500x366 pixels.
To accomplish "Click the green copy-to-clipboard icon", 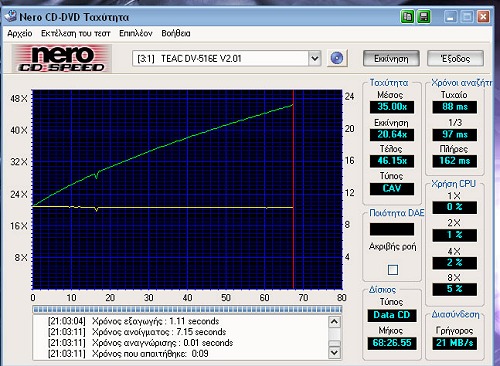I will (x=407, y=16).
